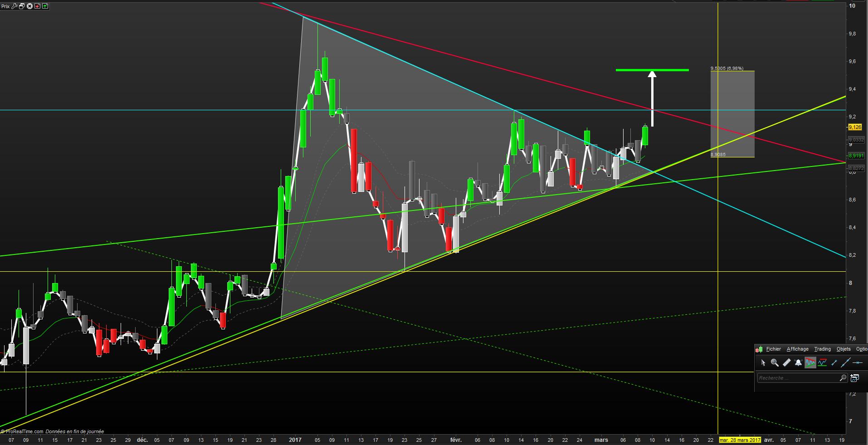This screenshot has height=445, width=868.
Task: Click the 8,9085 lower box label
Action: coord(718,155)
